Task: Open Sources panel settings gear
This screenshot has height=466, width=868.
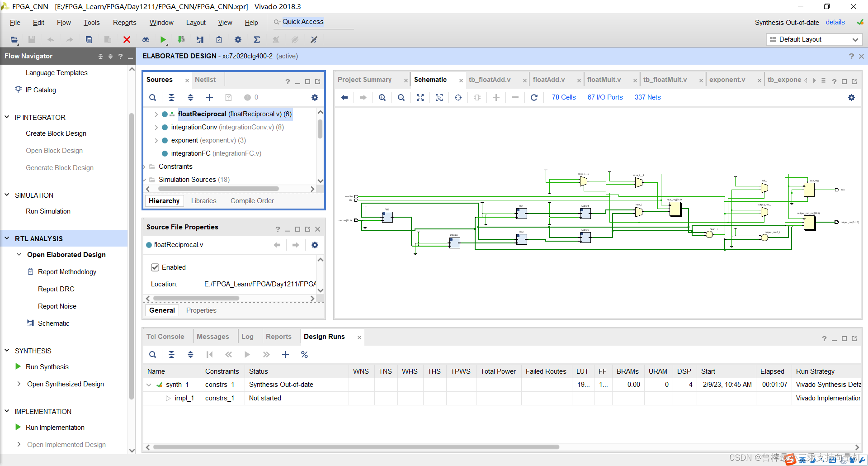Action: 315,97
